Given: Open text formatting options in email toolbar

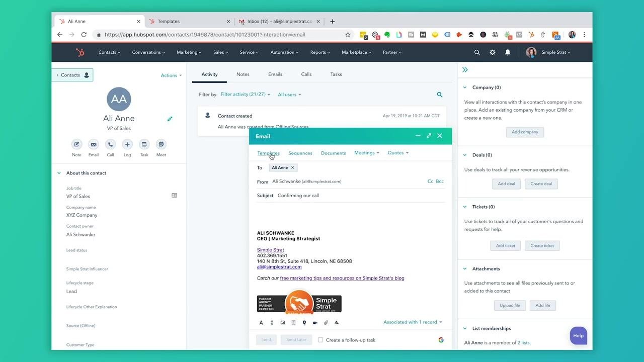Looking at the screenshot, I should [261, 323].
